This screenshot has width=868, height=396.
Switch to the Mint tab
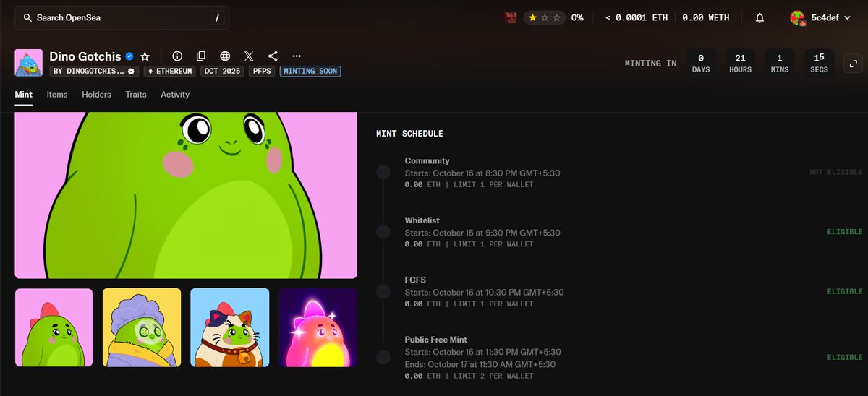[x=23, y=95]
